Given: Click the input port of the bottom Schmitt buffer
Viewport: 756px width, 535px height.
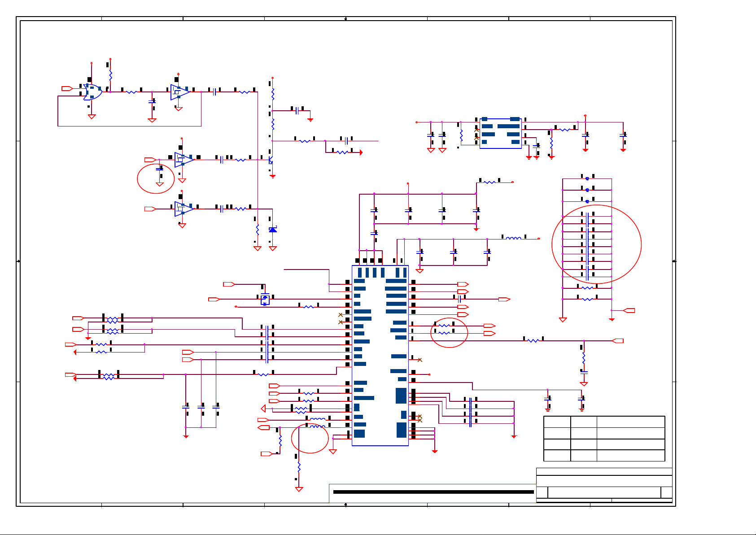Looking at the screenshot, I should pyautogui.click(x=150, y=209).
